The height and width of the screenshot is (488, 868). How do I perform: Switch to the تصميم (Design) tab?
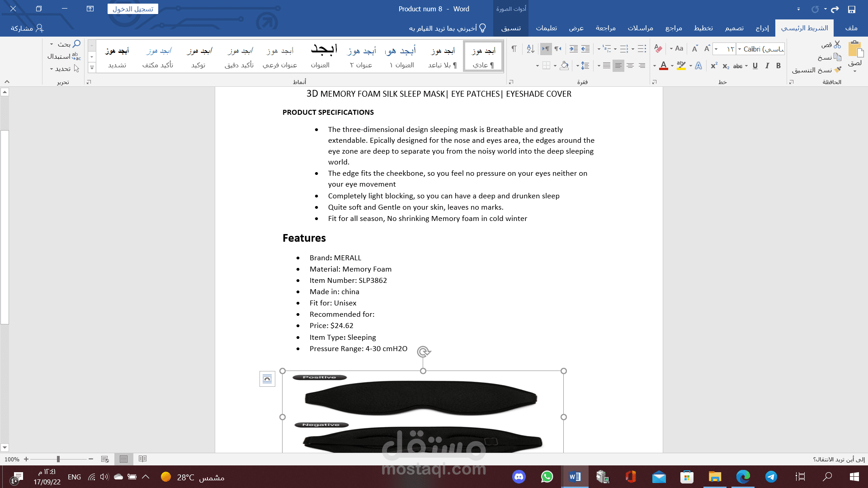[x=734, y=28]
